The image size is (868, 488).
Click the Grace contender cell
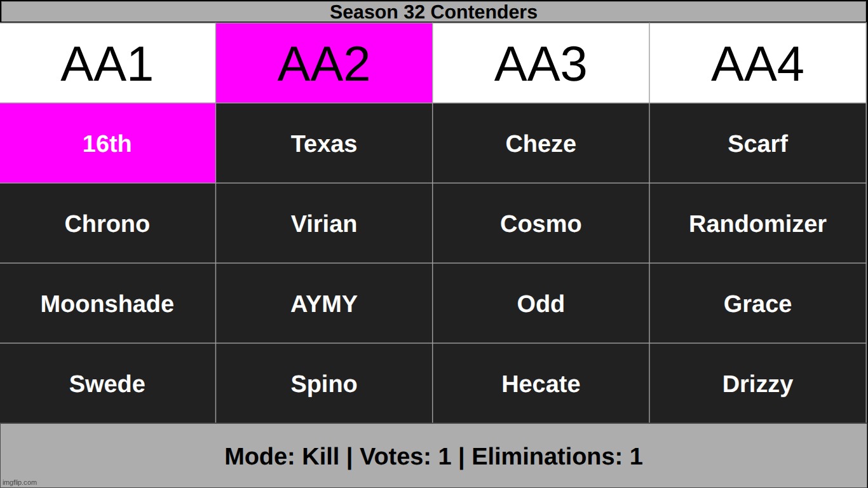coord(757,304)
